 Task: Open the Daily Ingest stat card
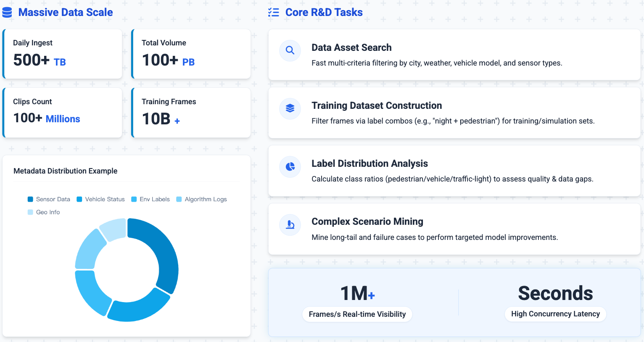pyautogui.click(x=63, y=54)
